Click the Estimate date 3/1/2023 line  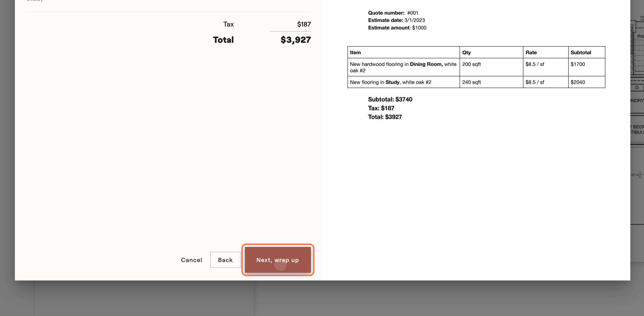coord(396,20)
